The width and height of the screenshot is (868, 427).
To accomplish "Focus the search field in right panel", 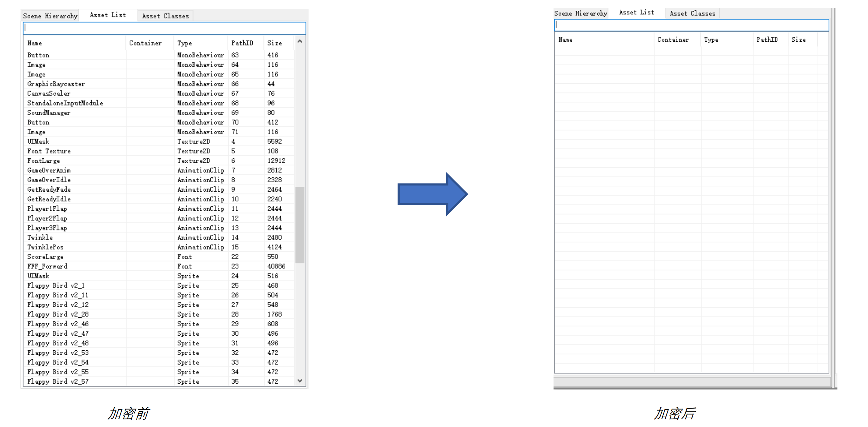I will pyautogui.click(x=691, y=25).
